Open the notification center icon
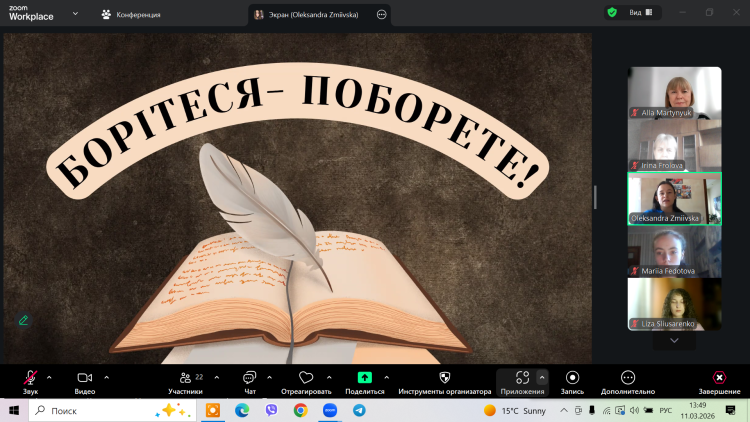Image resolution: width=750 pixels, height=422 pixels. point(730,411)
